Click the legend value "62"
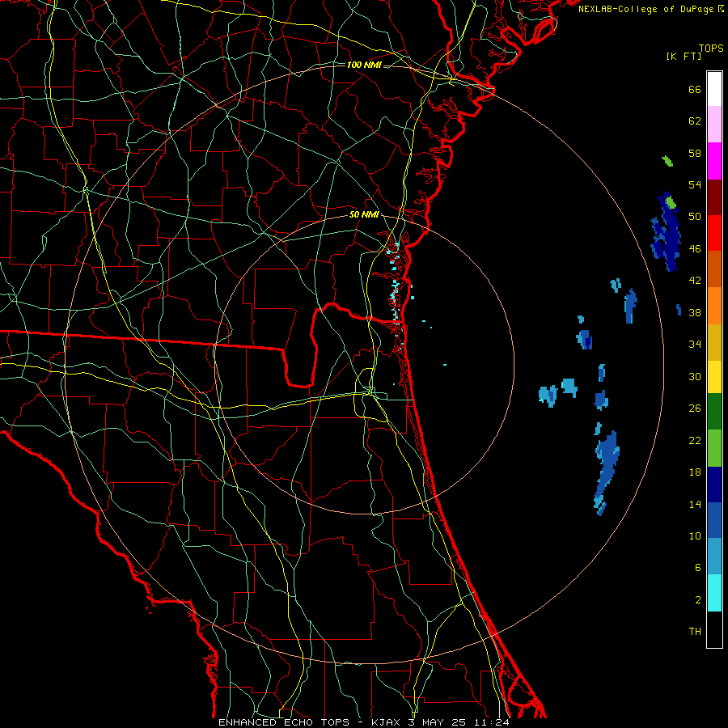This screenshot has height=728, width=728. coord(695,121)
